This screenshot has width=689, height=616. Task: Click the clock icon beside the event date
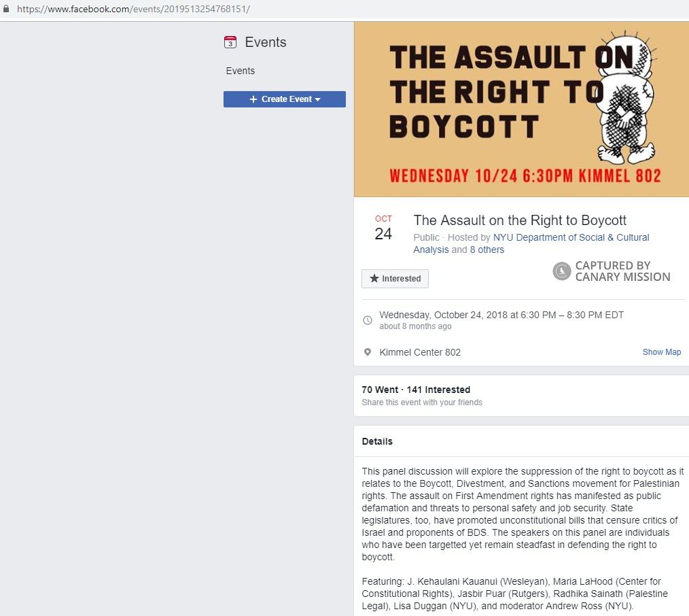tap(368, 320)
